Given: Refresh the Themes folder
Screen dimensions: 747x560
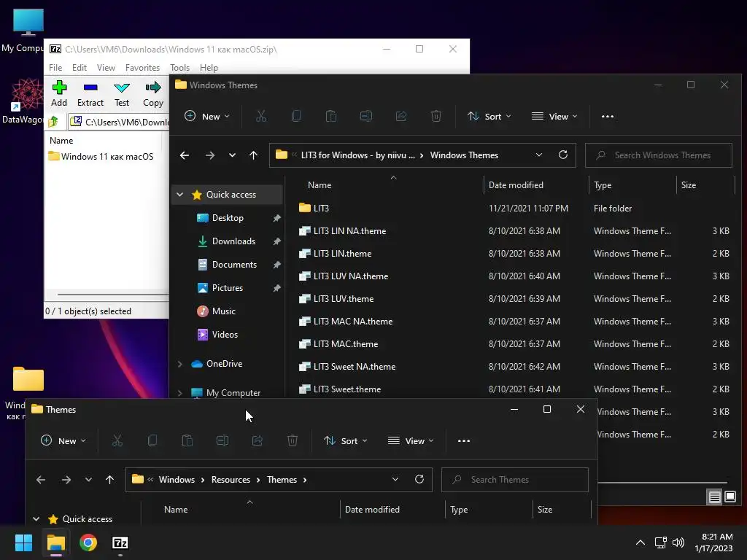Looking at the screenshot, I should coord(419,480).
